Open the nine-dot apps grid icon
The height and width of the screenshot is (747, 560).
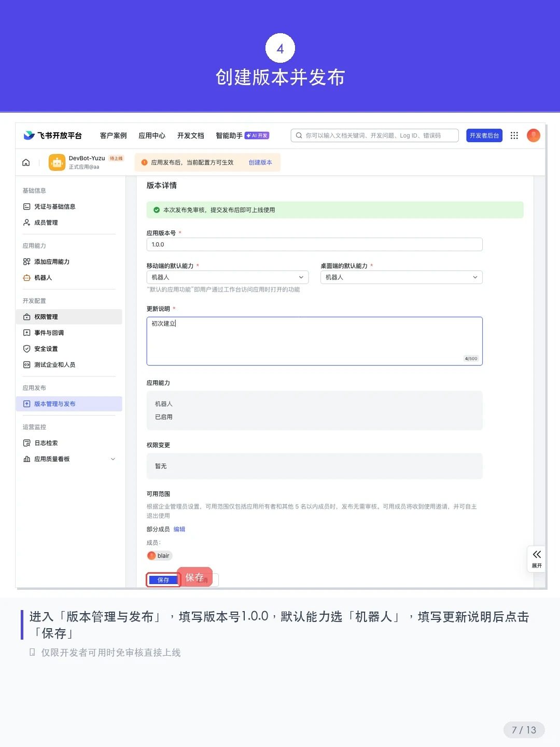click(514, 135)
